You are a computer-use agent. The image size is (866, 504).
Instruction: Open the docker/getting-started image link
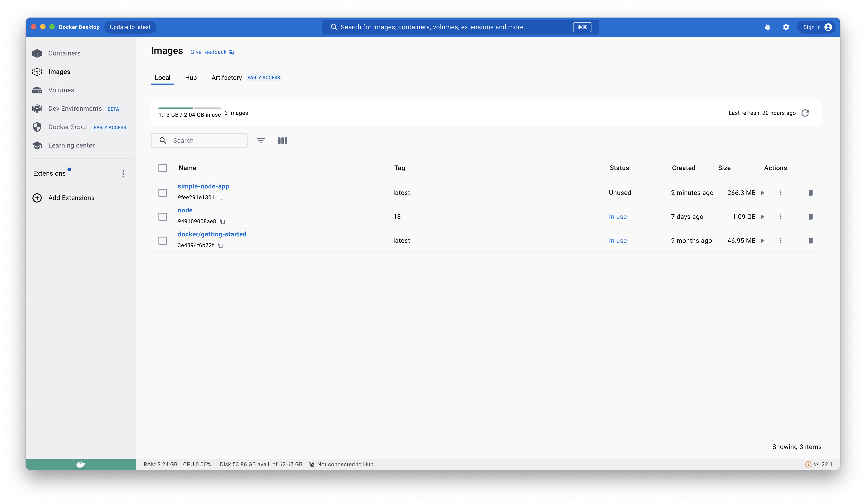click(x=212, y=234)
